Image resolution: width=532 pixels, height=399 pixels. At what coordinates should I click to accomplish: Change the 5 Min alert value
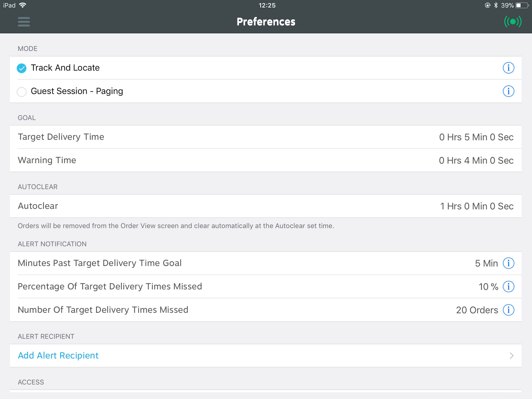pyautogui.click(x=486, y=263)
